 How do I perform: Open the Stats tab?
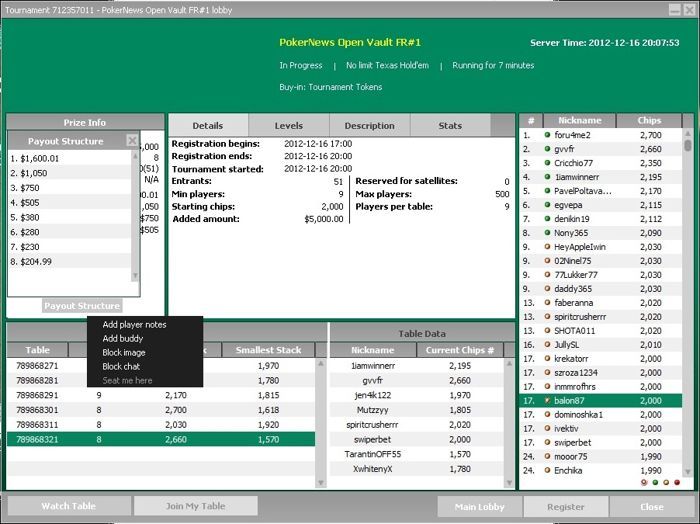[x=450, y=125]
